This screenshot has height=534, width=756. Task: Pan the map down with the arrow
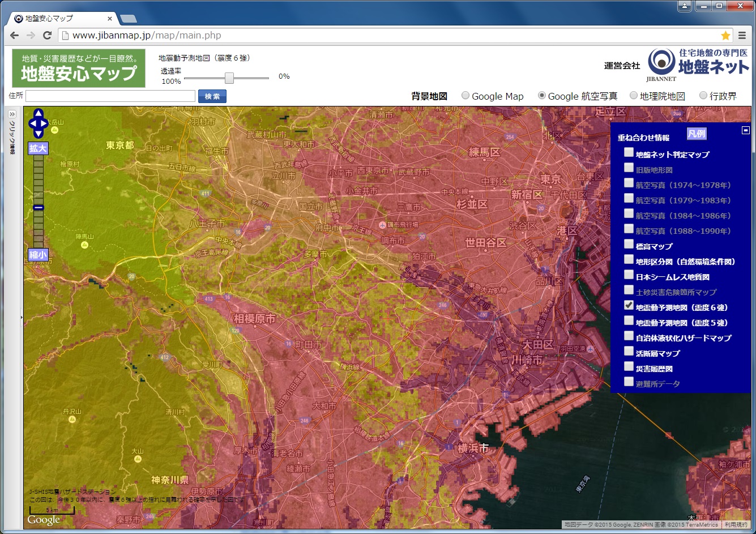click(38, 134)
